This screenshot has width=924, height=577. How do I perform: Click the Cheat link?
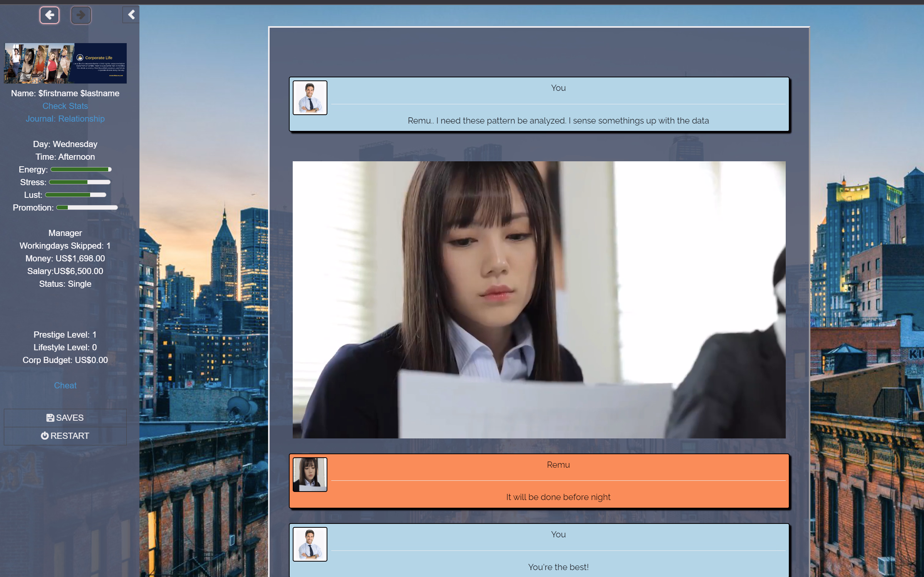pyautogui.click(x=65, y=385)
